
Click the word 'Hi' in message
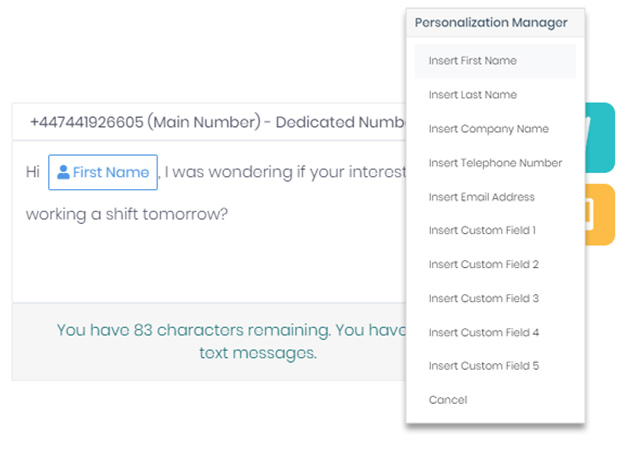click(x=33, y=172)
